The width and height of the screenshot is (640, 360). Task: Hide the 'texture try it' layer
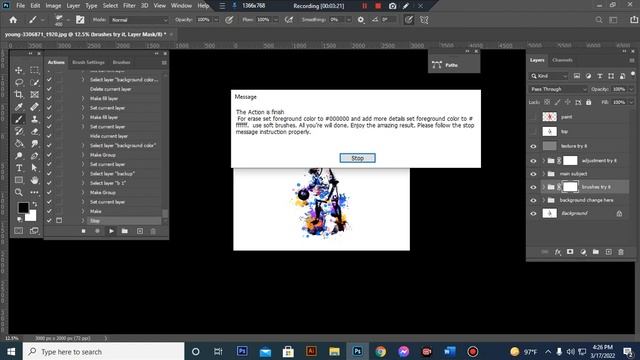(533, 146)
